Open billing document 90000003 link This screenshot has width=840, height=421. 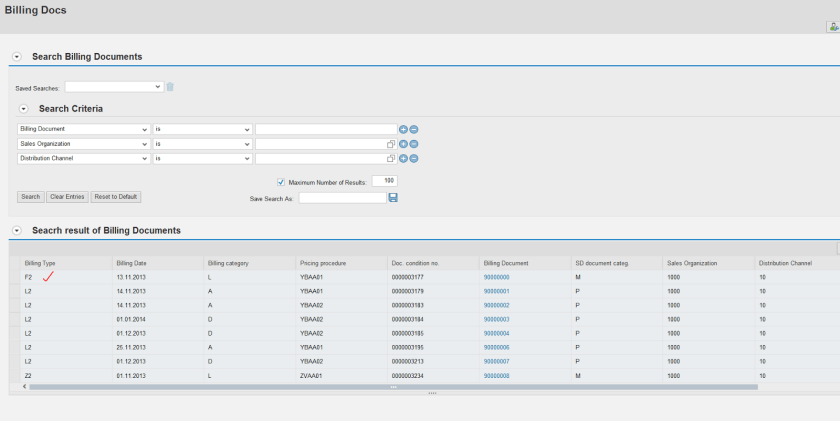point(496,319)
